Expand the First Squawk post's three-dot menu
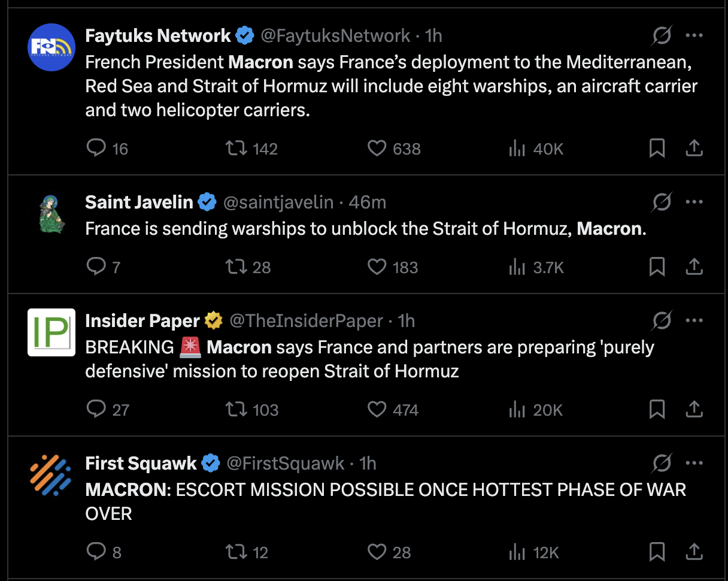The height and width of the screenshot is (581, 728). click(x=694, y=463)
